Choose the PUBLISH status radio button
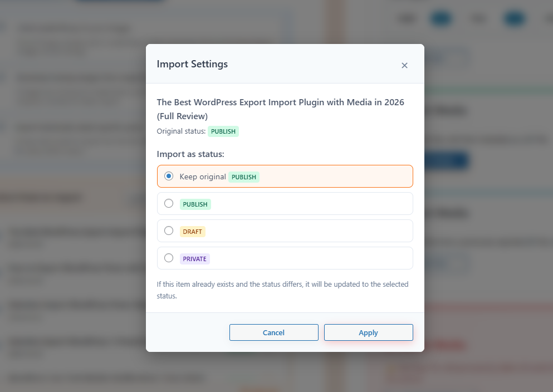Image resolution: width=553 pixels, height=392 pixels. pos(169,203)
